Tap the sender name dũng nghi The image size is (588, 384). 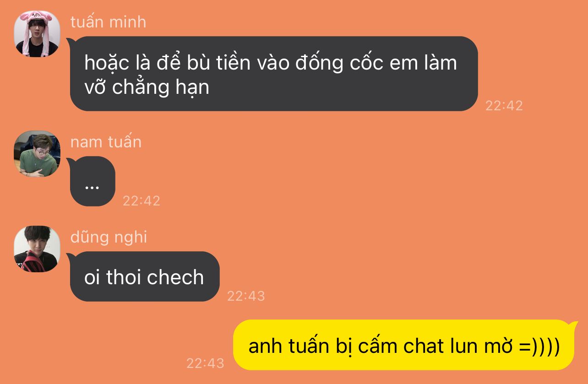[x=109, y=237]
